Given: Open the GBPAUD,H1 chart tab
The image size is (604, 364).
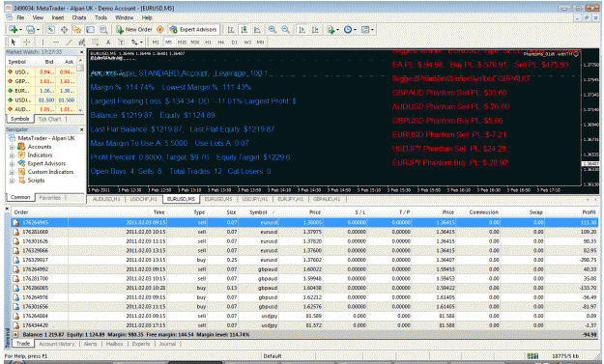Looking at the screenshot, I should coord(327,199).
